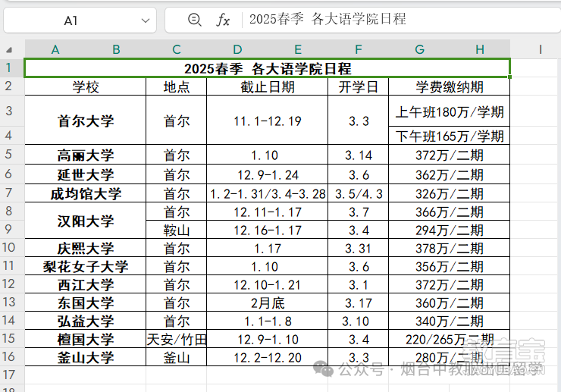The image size is (561, 392).
Task: Select the 延世大学 cell
Action: pyautogui.click(x=86, y=174)
